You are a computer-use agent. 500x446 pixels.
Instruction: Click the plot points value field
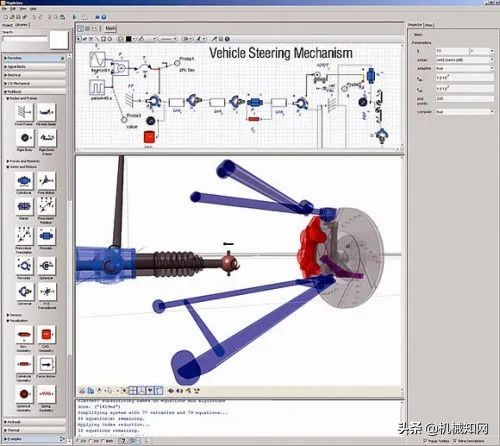[x=465, y=99]
